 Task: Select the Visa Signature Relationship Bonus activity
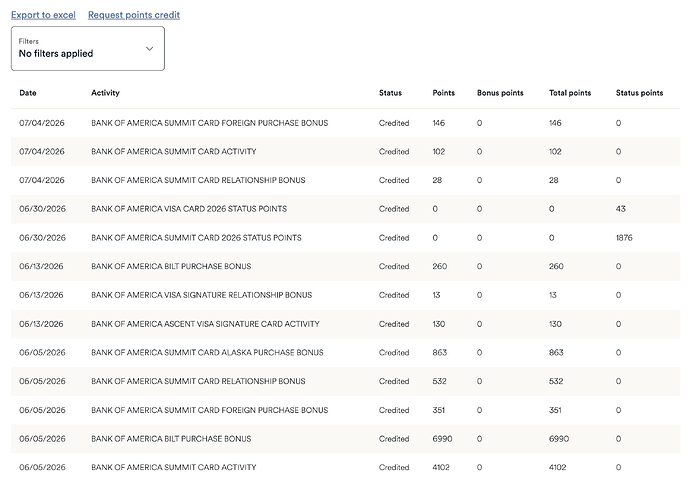click(x=202, y=295)
